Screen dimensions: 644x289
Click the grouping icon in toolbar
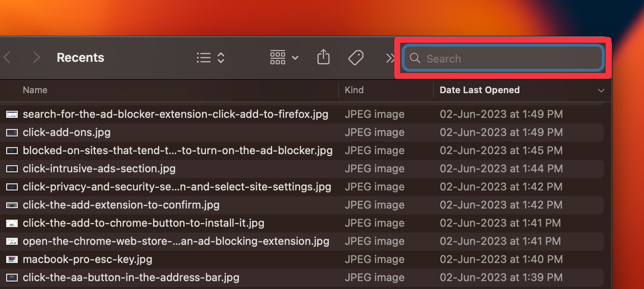point(277,58)
